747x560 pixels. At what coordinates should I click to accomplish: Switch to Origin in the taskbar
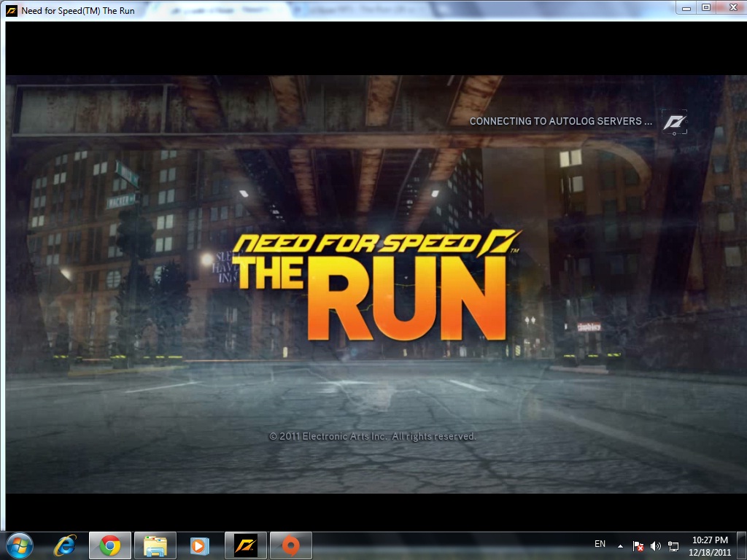click(x=291, y=545)
